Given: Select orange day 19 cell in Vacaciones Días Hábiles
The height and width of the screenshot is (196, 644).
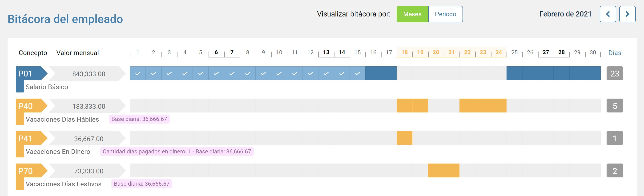Looking at the screenshot, I should 420,106.
